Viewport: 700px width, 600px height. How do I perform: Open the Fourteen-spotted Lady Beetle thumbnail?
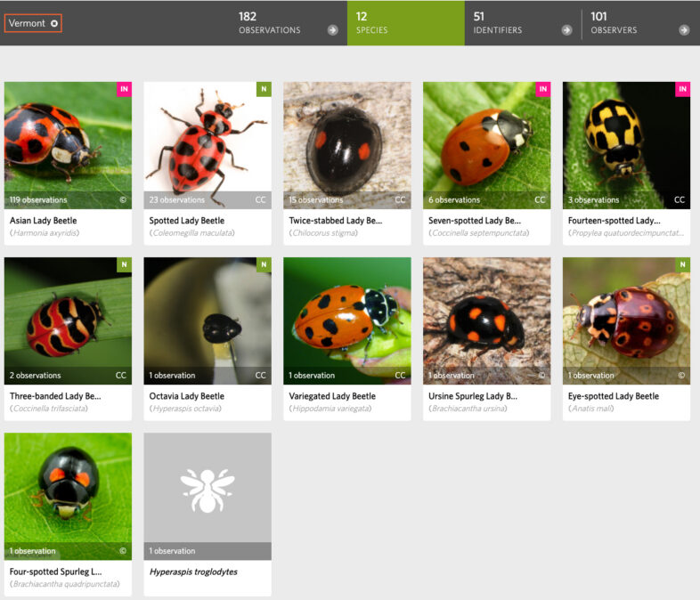coord(626,138)
